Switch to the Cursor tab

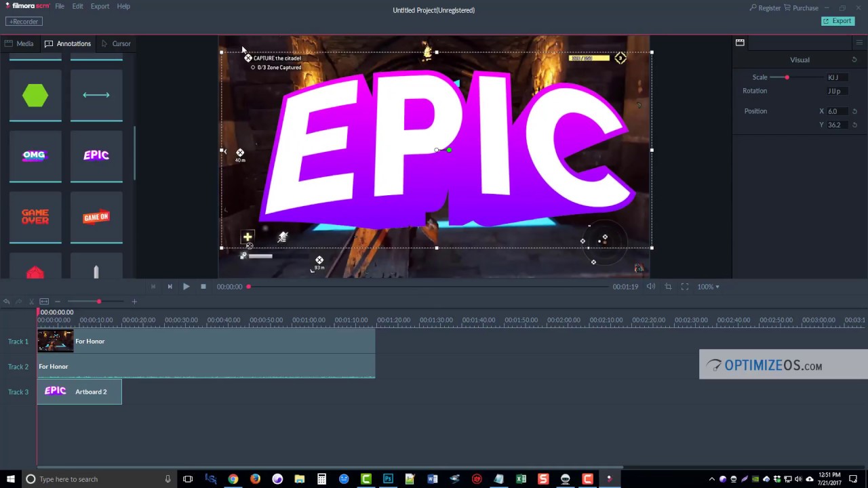(116, 43)
